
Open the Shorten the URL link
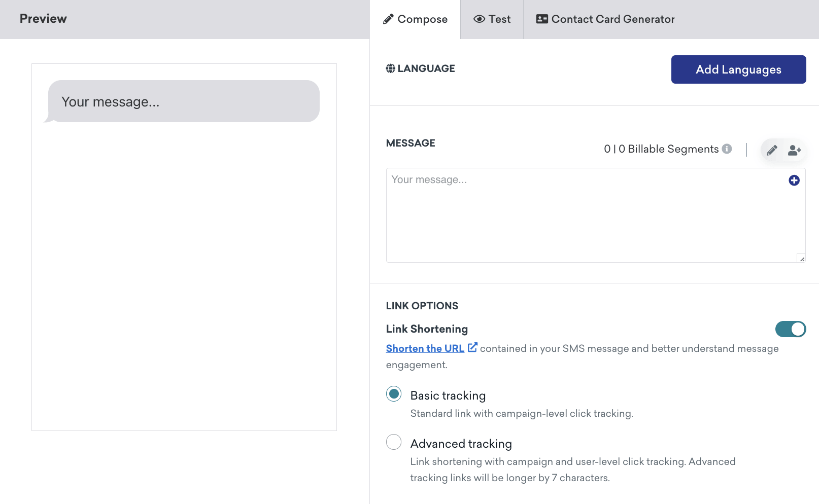[425, 348]
